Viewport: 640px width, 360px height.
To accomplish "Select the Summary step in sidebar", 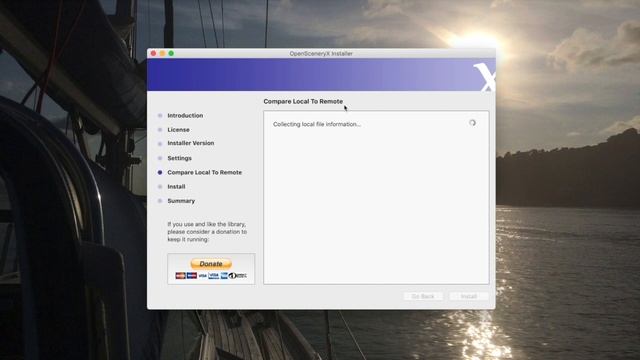I will coord(181,201).
